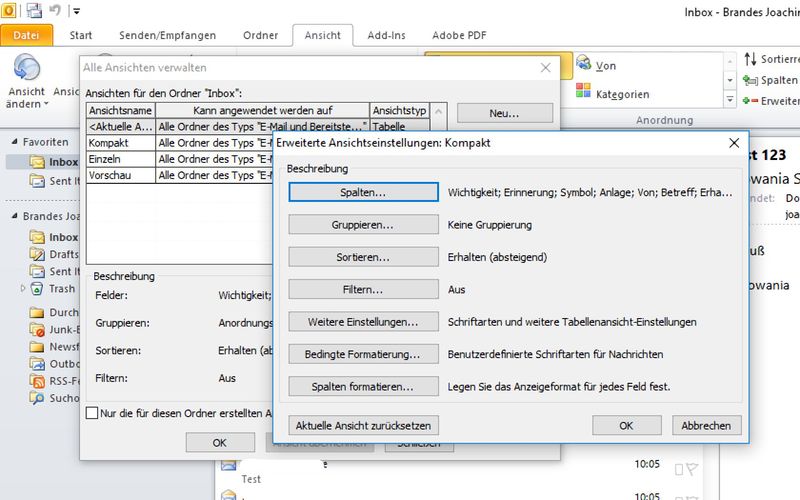Open Weitere Einstellungen... button

pyautogui.click(x=363, y=322)
